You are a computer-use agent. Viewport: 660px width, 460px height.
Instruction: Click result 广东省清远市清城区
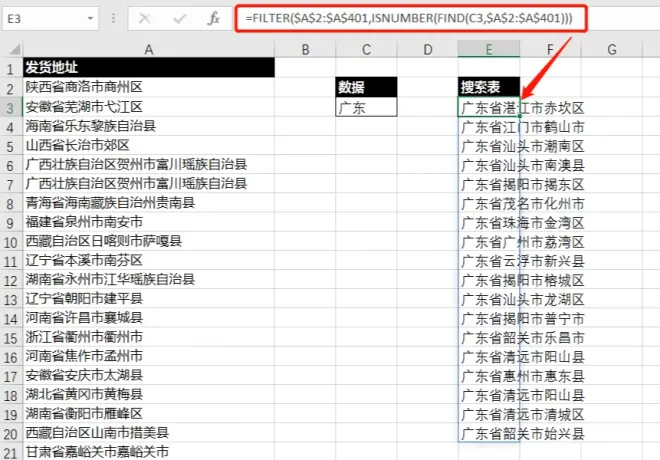(489, 414)
